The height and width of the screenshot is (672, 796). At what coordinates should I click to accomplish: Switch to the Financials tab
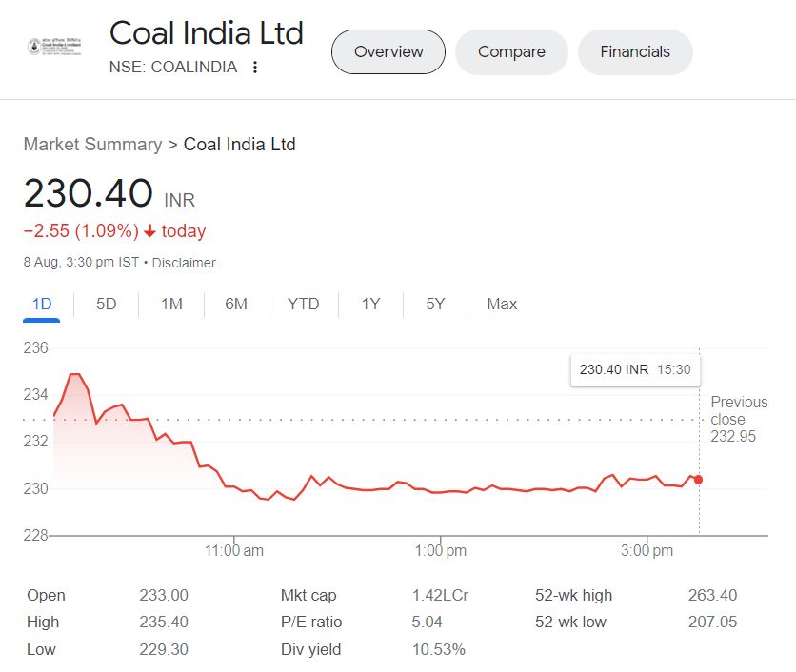point(635,52)
